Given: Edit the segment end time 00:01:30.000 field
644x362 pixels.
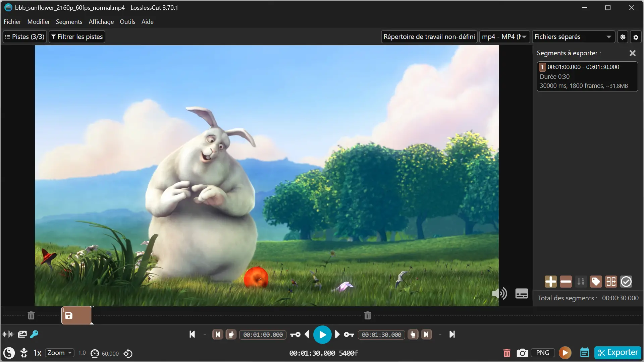Looking at the screenshot, I should pyautogui.click(x=381, y=335).
